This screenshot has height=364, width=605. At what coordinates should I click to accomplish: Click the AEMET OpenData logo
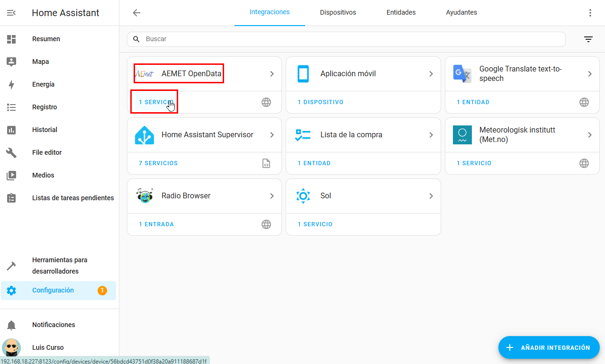click(x=144, y=74)
